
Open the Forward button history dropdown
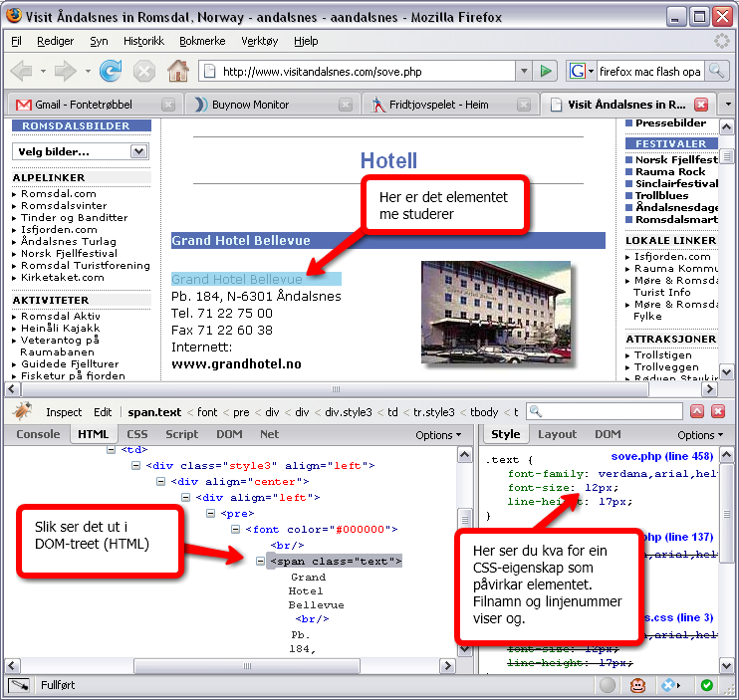tap(88, 72)
